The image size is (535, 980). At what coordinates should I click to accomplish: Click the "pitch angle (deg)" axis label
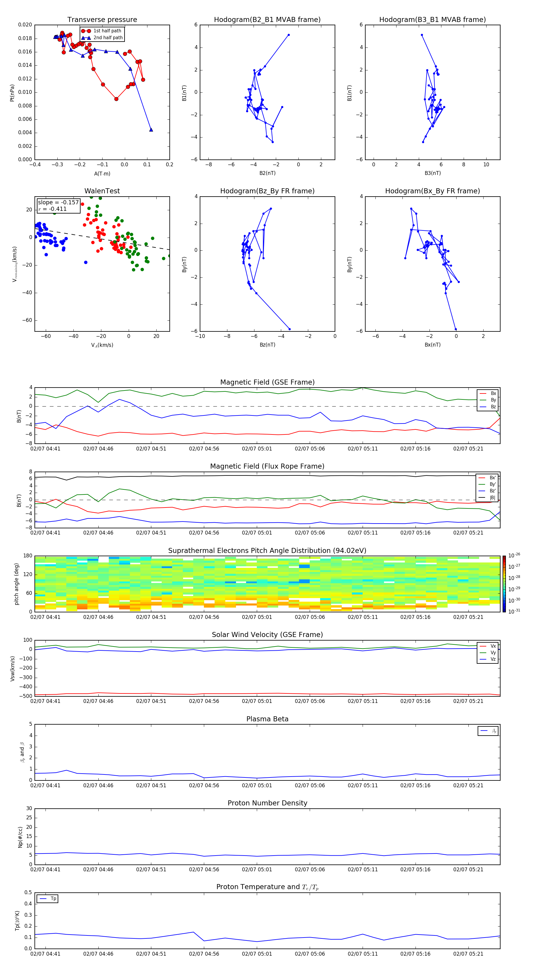pyautogui.click(x=16, y=584)
